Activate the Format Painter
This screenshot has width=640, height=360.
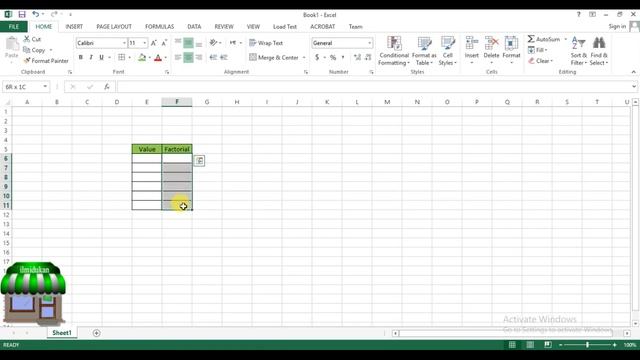coord(46,61)
